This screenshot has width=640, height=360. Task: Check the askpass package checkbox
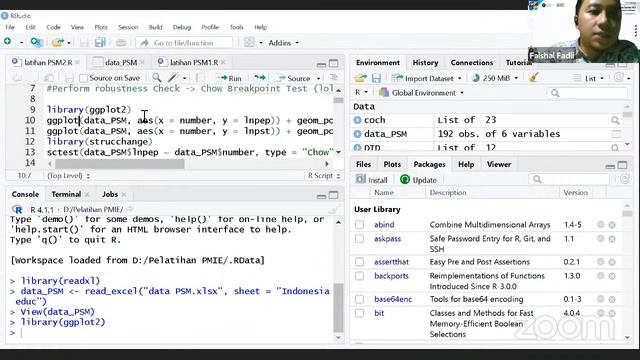359,239
